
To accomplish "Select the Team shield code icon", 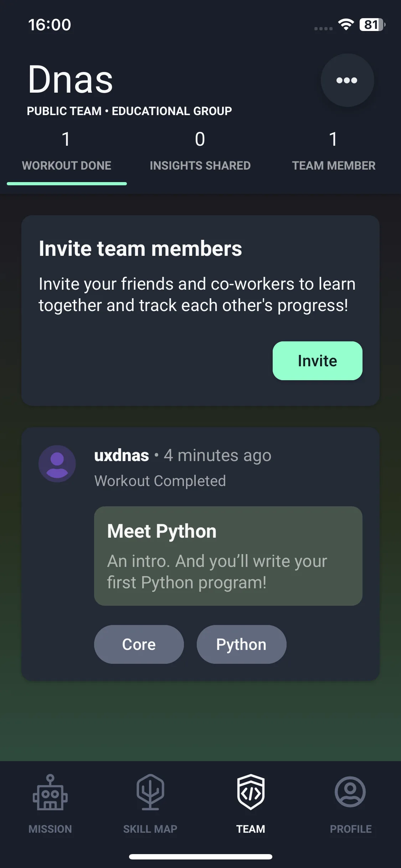I will tap(251, 792).
